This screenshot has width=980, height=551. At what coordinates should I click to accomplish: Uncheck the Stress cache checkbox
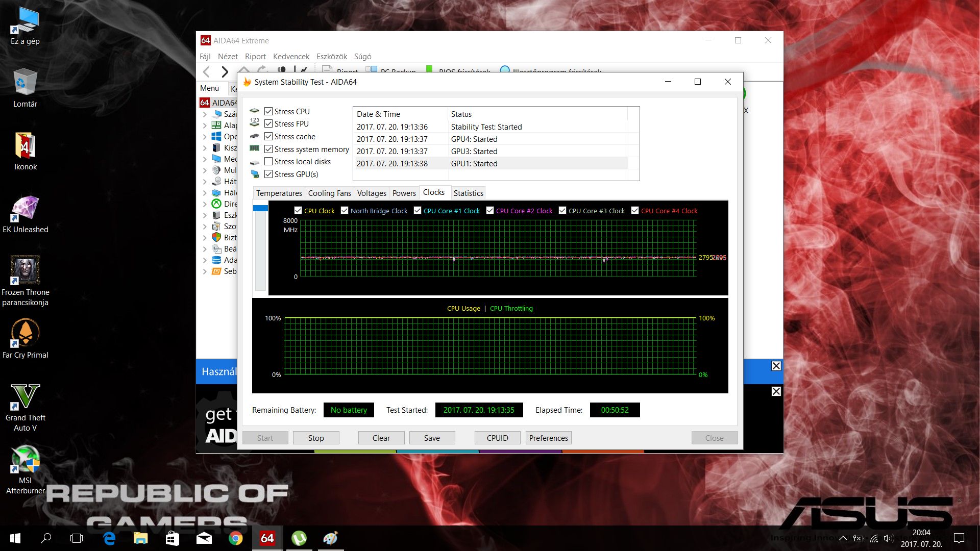pos(268,136)
